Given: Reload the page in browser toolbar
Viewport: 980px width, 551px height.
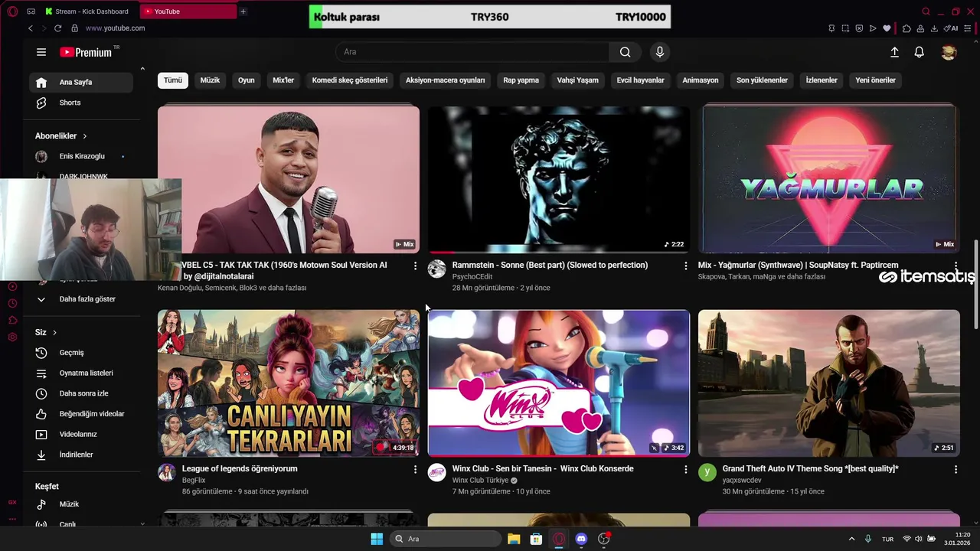Looking at the screenshot, I should pos(57,28).
